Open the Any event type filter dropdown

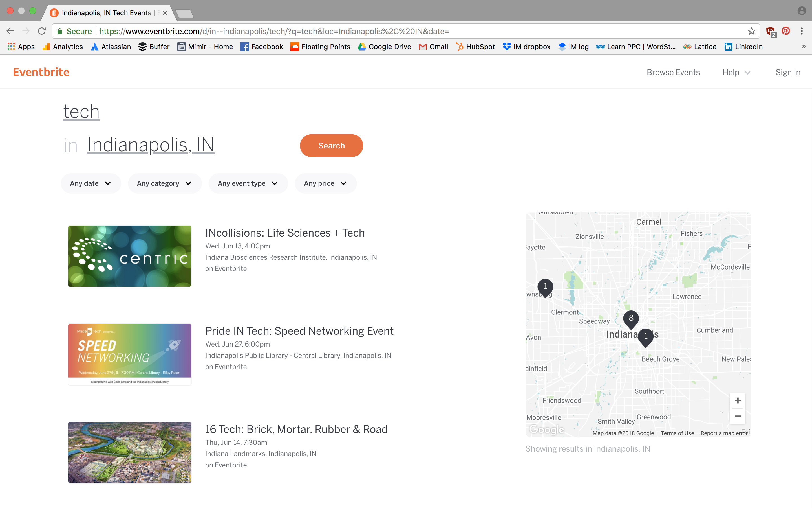pos(248,183)
